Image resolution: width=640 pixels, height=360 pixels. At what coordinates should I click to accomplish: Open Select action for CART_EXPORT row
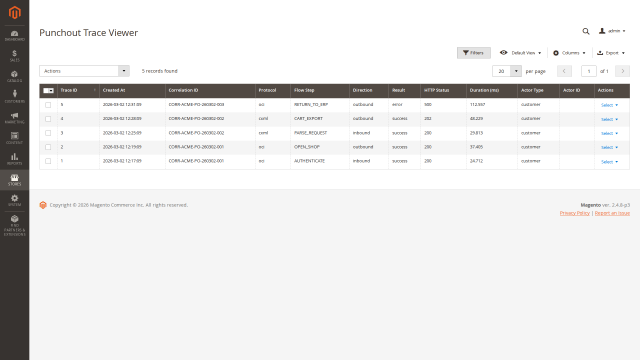click(x=609, y=119)
